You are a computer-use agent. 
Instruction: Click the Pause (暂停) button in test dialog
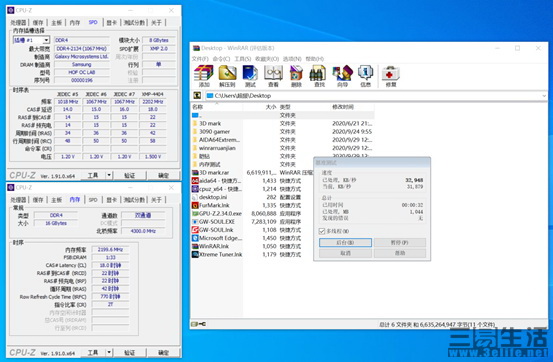point(400,243)
